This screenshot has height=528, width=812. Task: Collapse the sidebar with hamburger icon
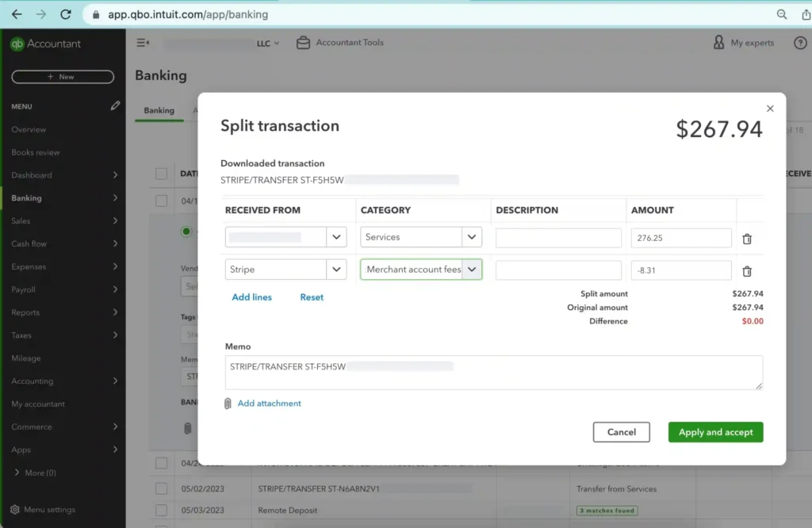tap(143, 43)
